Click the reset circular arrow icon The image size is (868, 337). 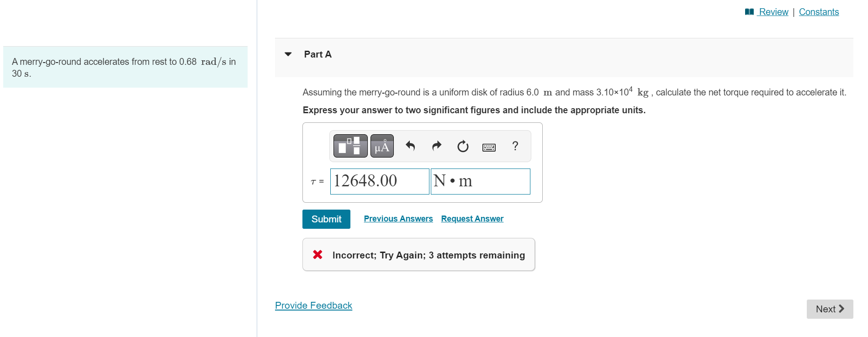[x=463, y=146]
